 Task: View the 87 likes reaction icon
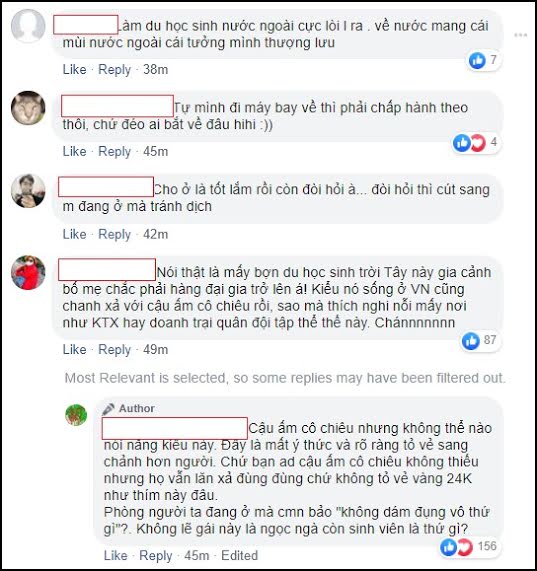(470, 341)
